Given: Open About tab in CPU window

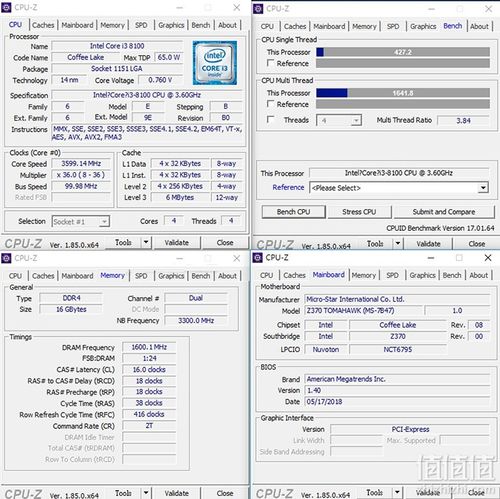Looking at the screenshot, I should (227, 25).
